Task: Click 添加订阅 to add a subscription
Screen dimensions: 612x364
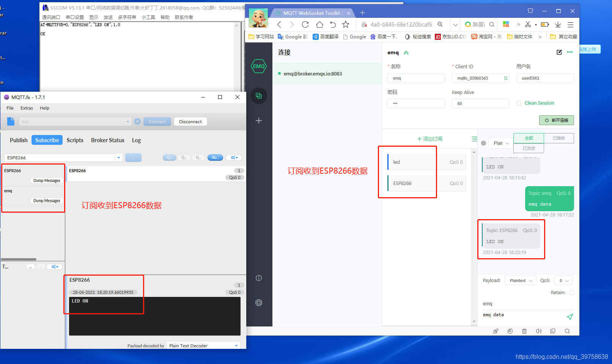Action: (429, 139)
